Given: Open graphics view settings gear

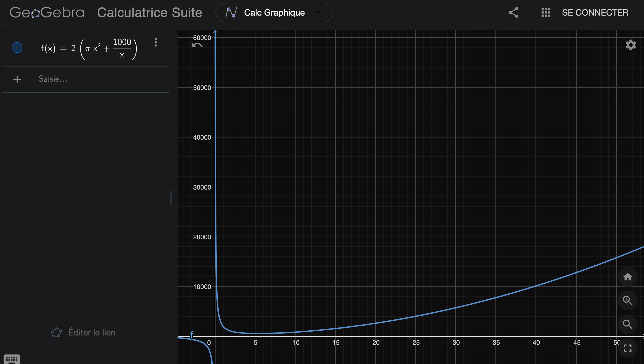Looking at the screenshot, I should tap(631, 45).
